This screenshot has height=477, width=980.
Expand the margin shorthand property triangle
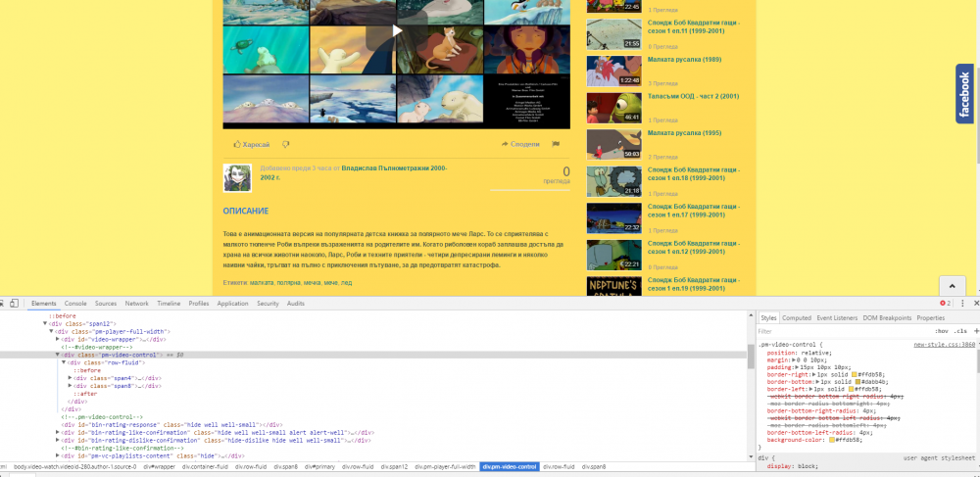794,360
